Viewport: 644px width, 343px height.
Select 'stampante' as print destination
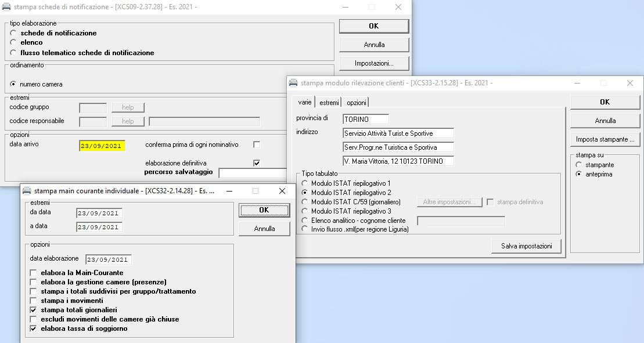click(579, 164)
